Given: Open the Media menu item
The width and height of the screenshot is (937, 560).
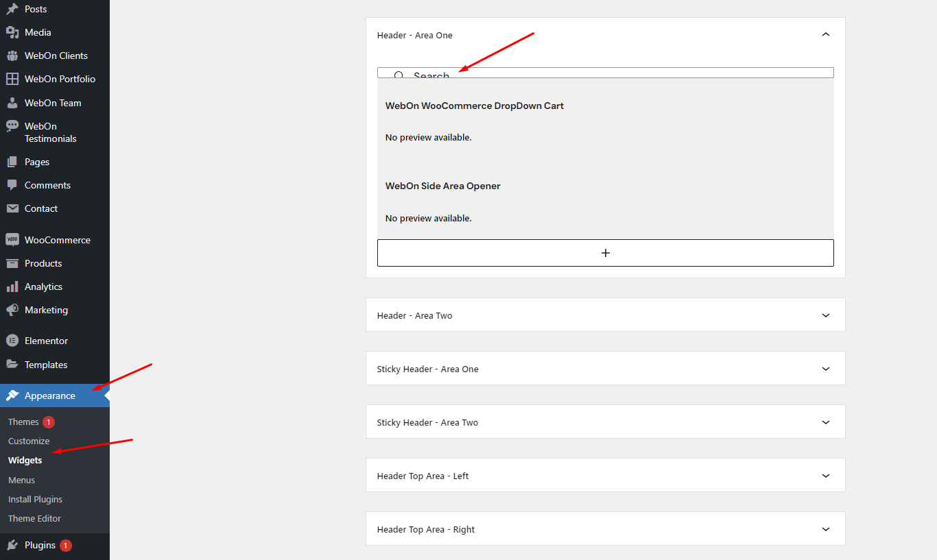Looking at the screenshot, I should [38, 32].
